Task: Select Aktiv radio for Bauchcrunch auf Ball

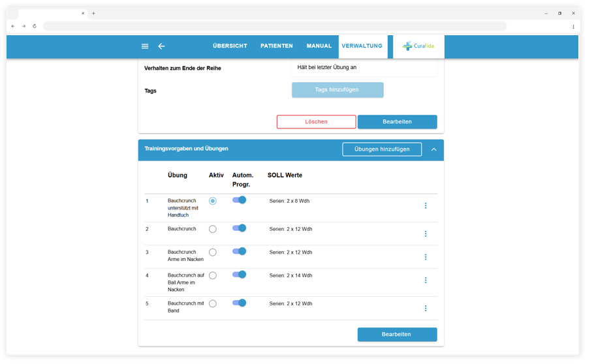Action: (x=213, y=276)
